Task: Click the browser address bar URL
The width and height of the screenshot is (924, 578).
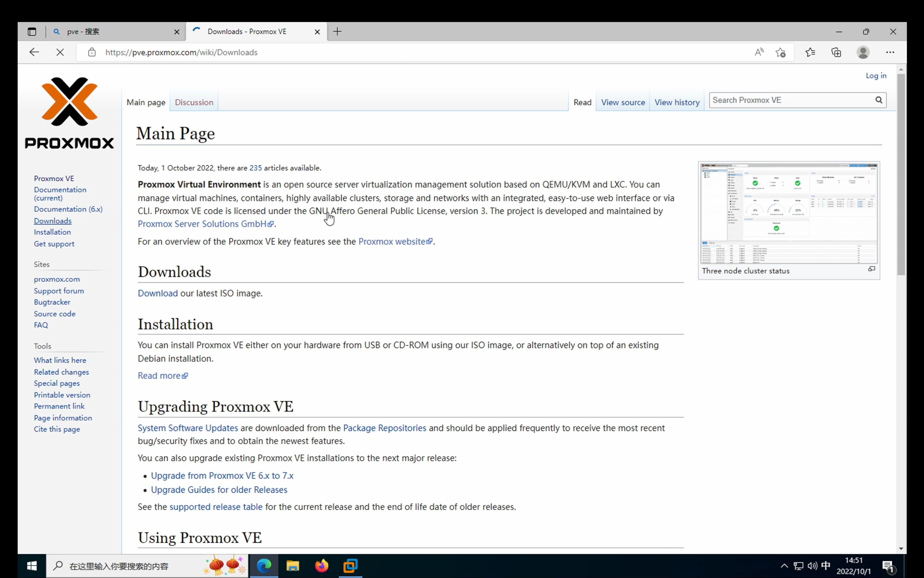Action: pyautogui.click(x=181, y=52)
